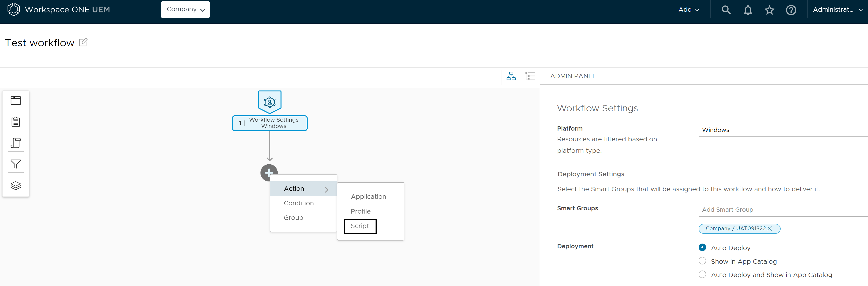Viewport: 868px width, 286px height.
Task: Select the stacked layers group icon in sidebar
Action: tap(15, 185)
